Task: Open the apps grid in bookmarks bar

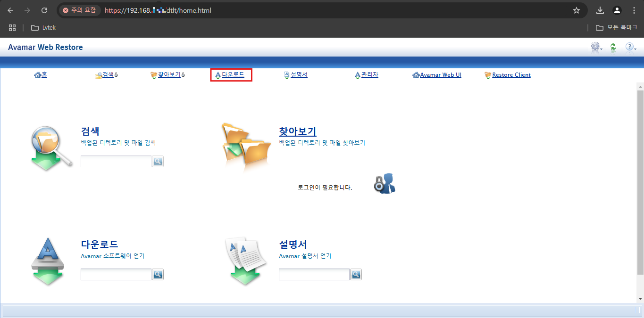Action: (x=12, y=28)
